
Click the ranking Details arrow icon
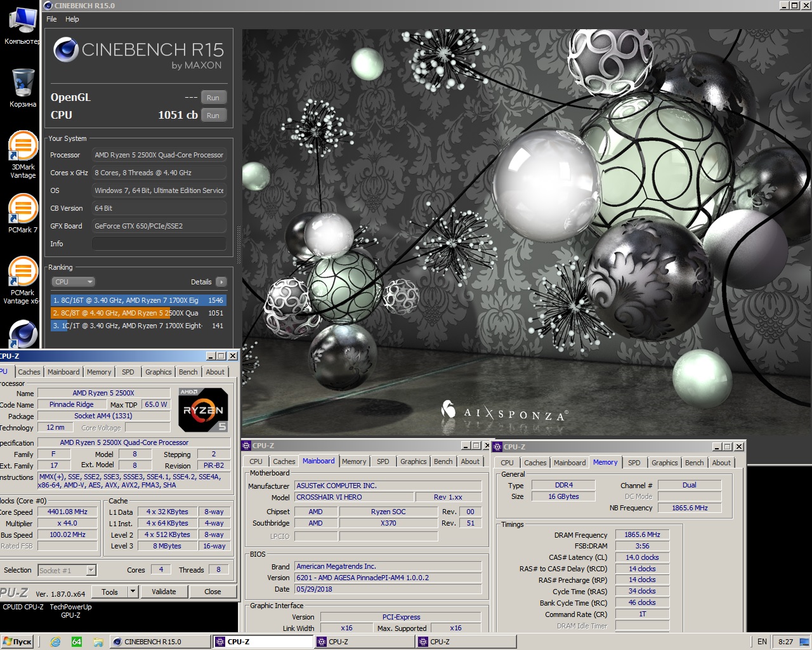tap(221, 282)
